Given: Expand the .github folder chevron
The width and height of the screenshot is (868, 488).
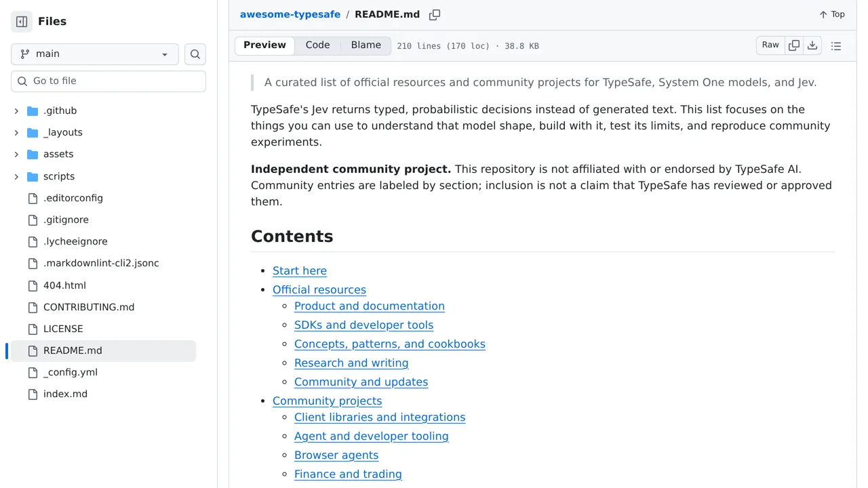Looking at the screenshot, I should 16,111.
